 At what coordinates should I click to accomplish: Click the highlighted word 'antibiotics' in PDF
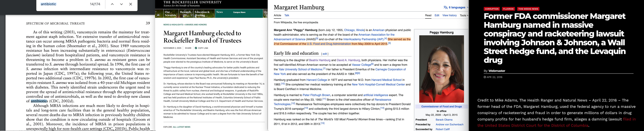39,101
